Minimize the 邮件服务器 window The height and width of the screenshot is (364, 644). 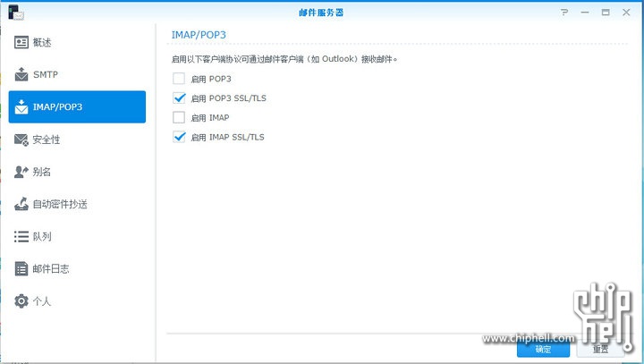pyautogui.click(x=585, y=13)
